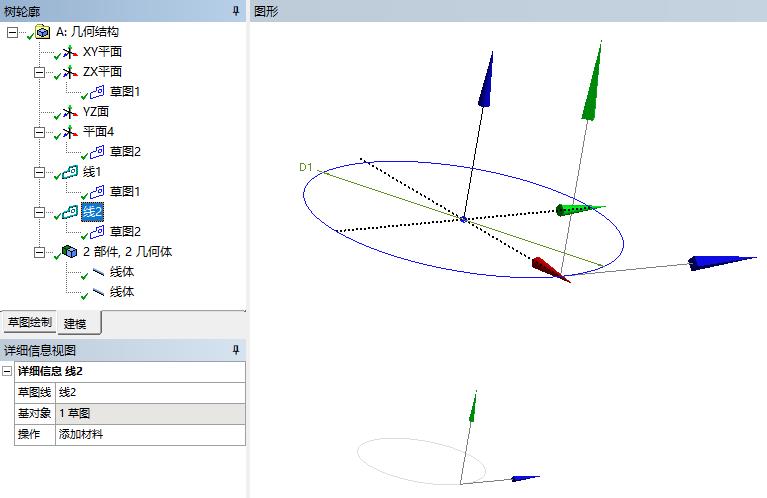Collapse the A: 几何结构 root node
Image resolution: width=767 pixels, height=498 pixels.
click(x=12, y=32)
